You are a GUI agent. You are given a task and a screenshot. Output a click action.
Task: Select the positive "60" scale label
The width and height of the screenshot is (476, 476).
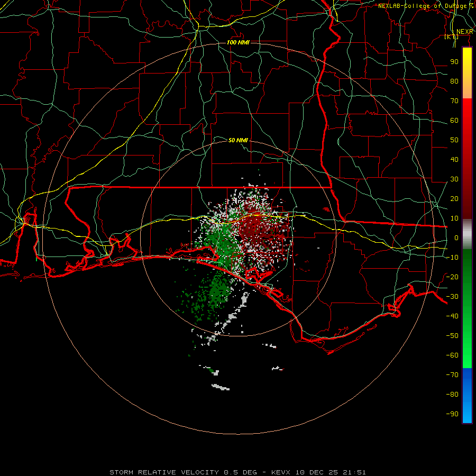pos(454,121)
